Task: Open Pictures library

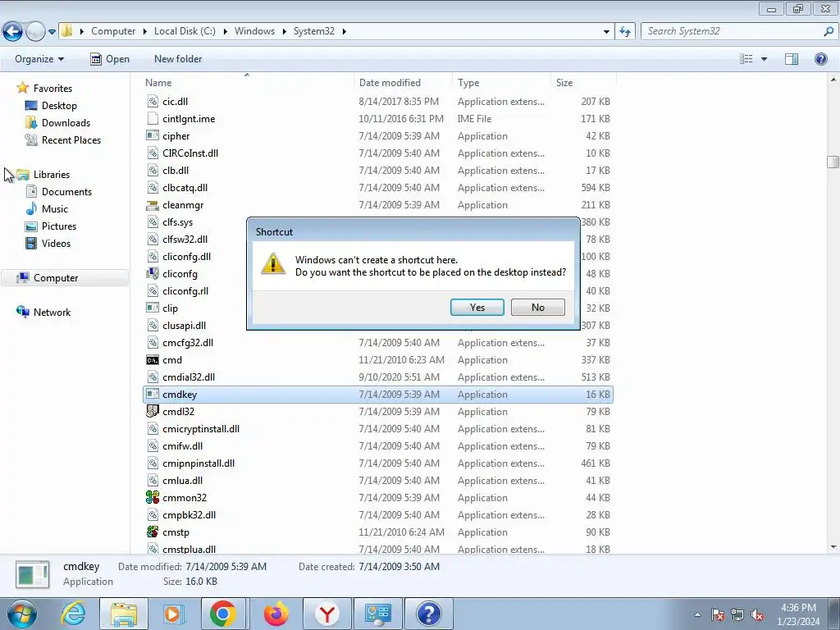Action: coord(59,226)
